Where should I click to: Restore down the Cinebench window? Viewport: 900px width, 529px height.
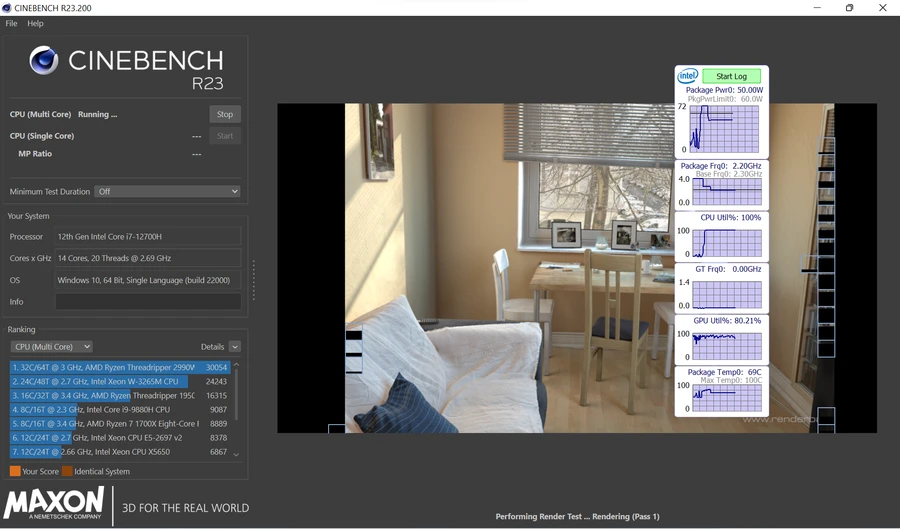(x=849, y=7)
